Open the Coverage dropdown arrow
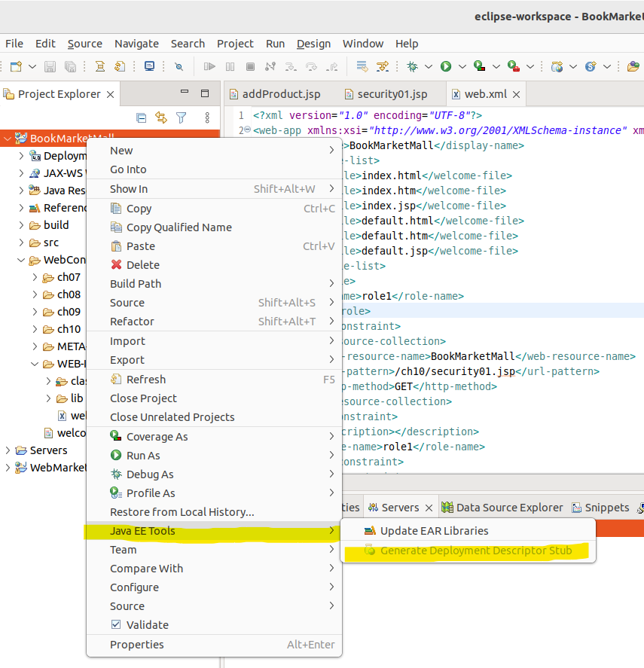The height and width of the screenshot is (668, 644). coord(496,66)
